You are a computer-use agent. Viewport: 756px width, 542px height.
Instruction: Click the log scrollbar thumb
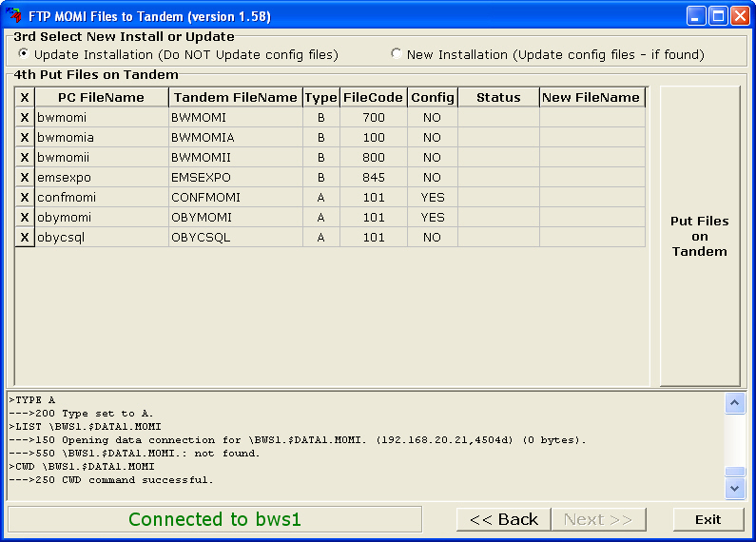[735, 472]
